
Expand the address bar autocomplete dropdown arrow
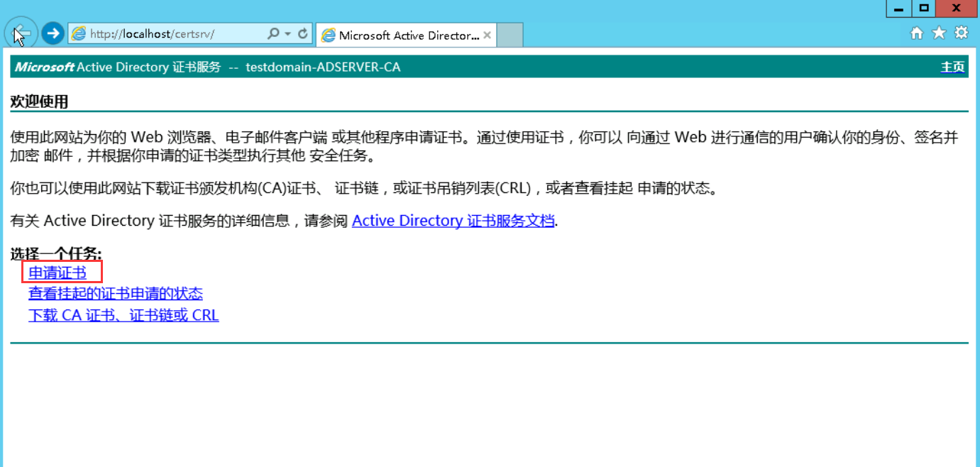[287, 33]
